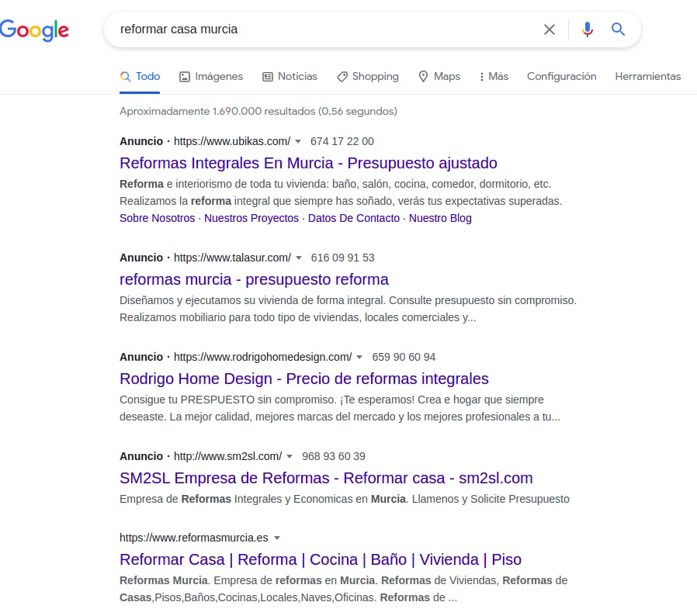Click the https://www.talasur.com/ URL text
697x616 pixels.
tap(232, 258)
